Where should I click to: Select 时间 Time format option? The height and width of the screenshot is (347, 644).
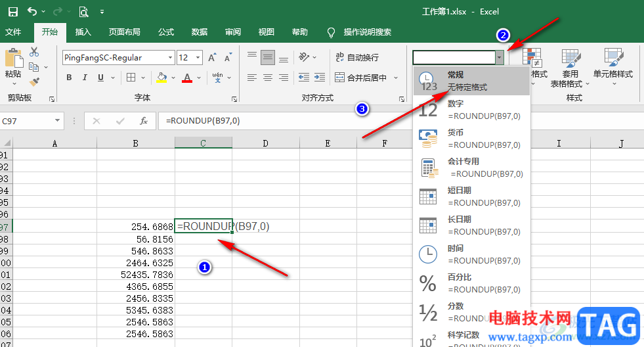[471, 254]
